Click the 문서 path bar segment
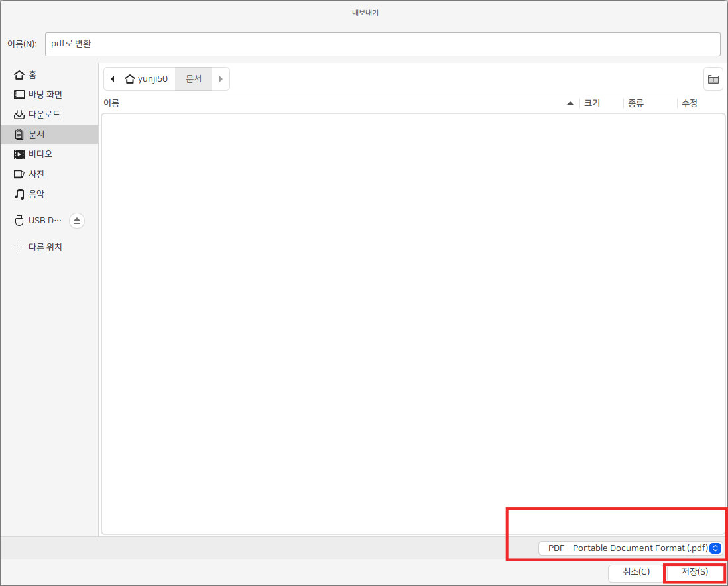Viewport: 728px width, 586px height. (x=194, y=79)
